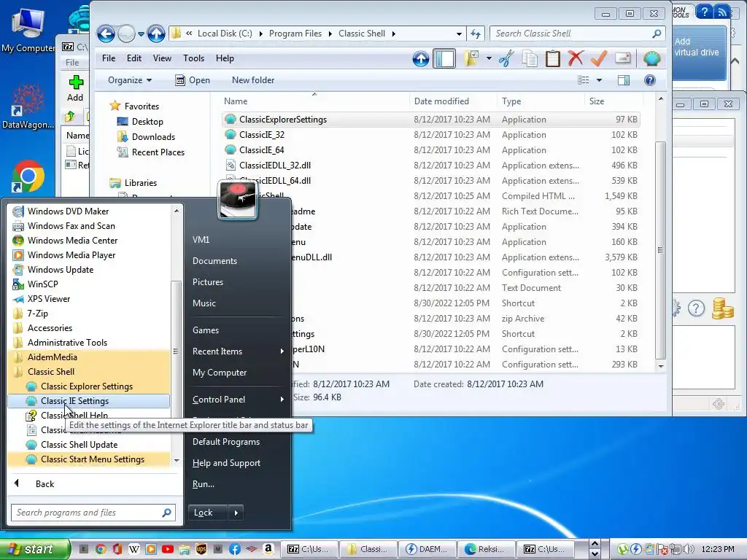Open the View menu
747x560 pixels.
(x=162, y=58)
